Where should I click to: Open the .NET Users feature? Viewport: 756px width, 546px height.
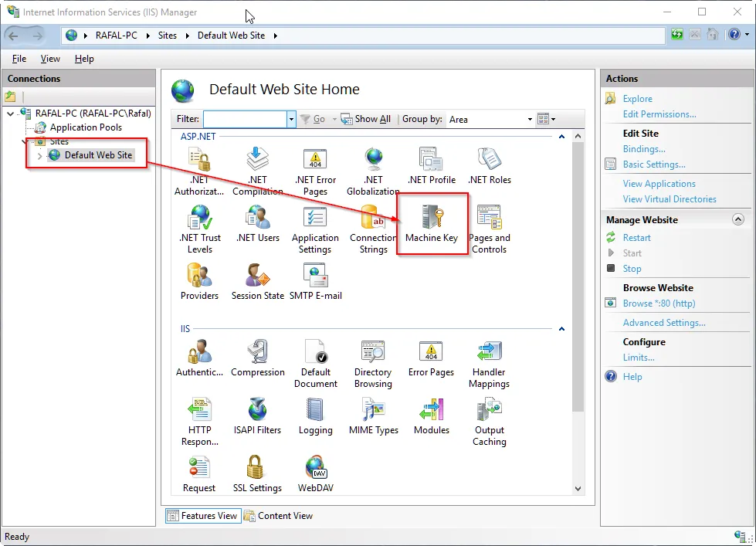point(257,224)
